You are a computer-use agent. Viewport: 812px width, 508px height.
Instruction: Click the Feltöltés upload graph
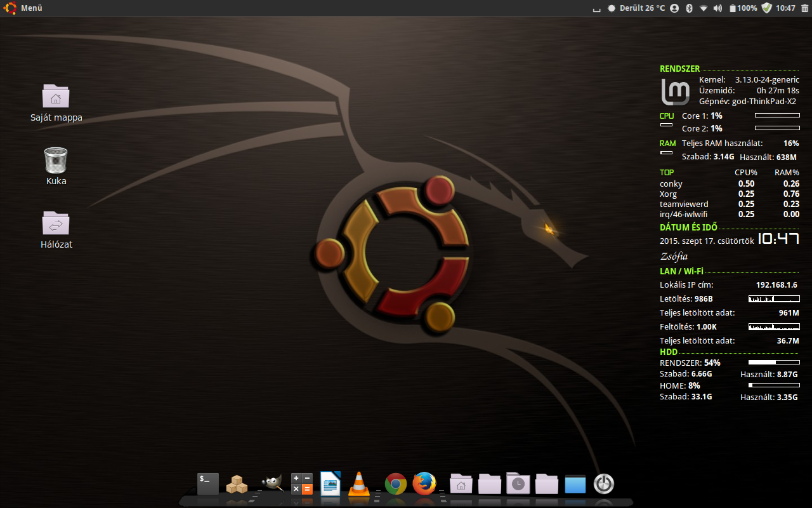(x=774, y=326)
